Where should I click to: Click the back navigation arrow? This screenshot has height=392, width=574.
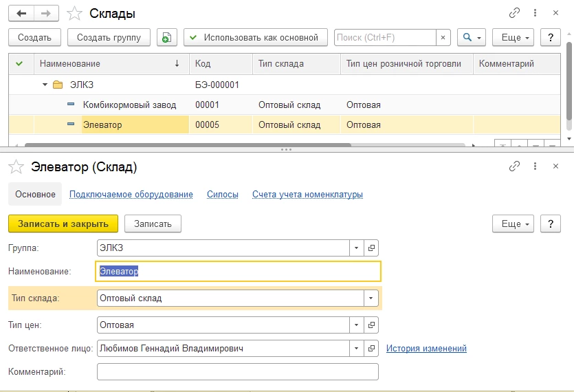[x=22, y=13]
